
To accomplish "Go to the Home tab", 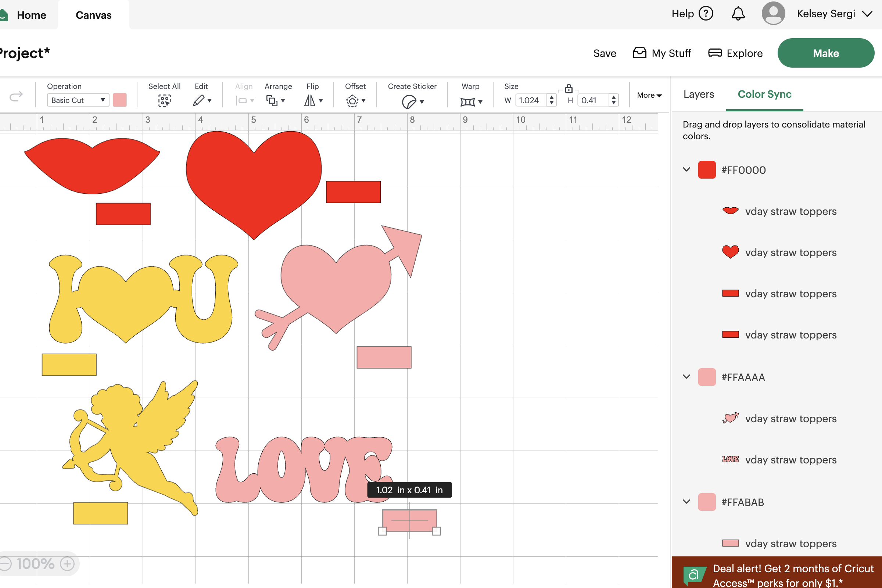I will click(32, 15).
